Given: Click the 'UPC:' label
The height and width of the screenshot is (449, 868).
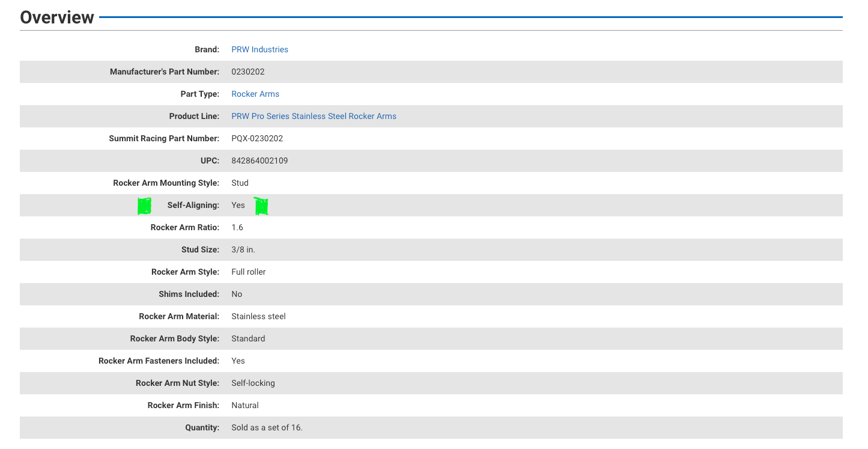Looking at the screenshot, I should (210, 160).
